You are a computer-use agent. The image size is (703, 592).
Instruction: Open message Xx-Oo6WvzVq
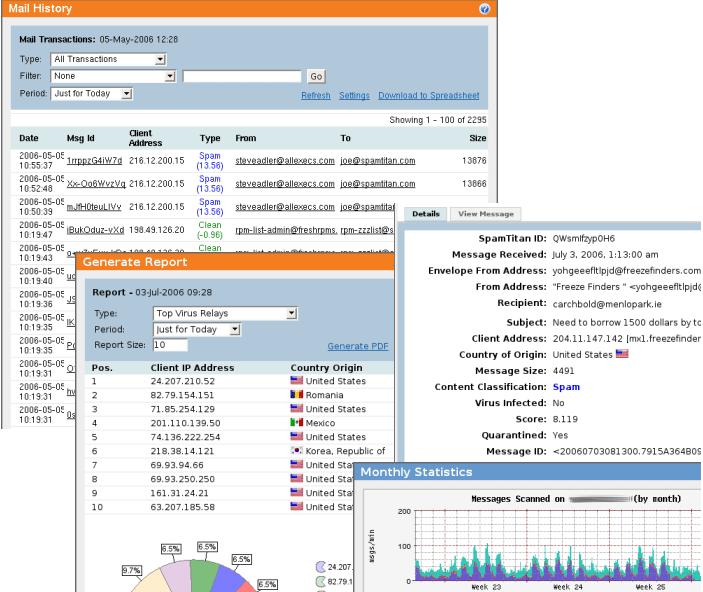(x=96, y=184)
